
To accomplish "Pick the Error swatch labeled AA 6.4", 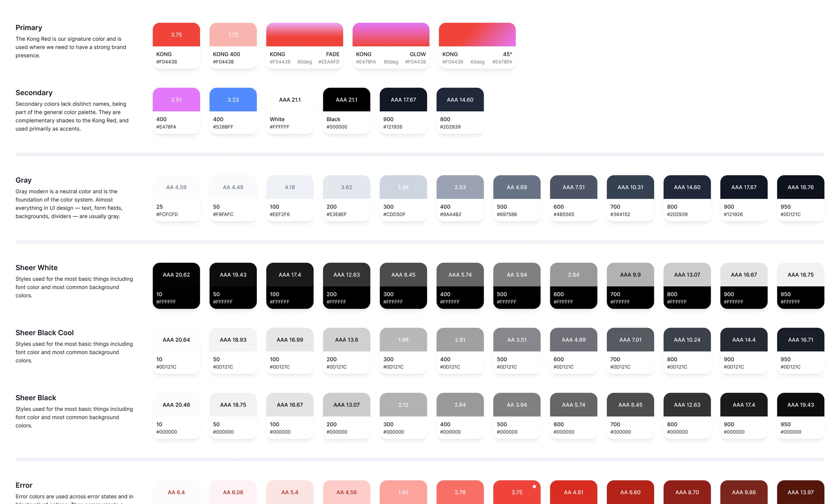I will [x=176, y=492].
